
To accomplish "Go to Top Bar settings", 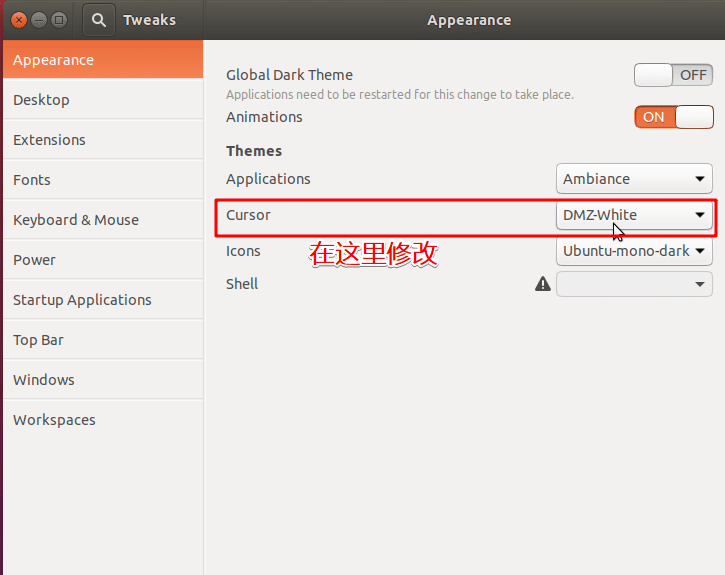I will [103, 340].
